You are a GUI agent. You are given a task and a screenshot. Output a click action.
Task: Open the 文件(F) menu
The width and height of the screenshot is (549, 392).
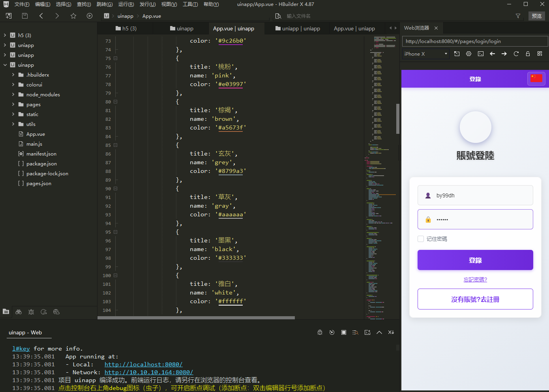(22, 4)
